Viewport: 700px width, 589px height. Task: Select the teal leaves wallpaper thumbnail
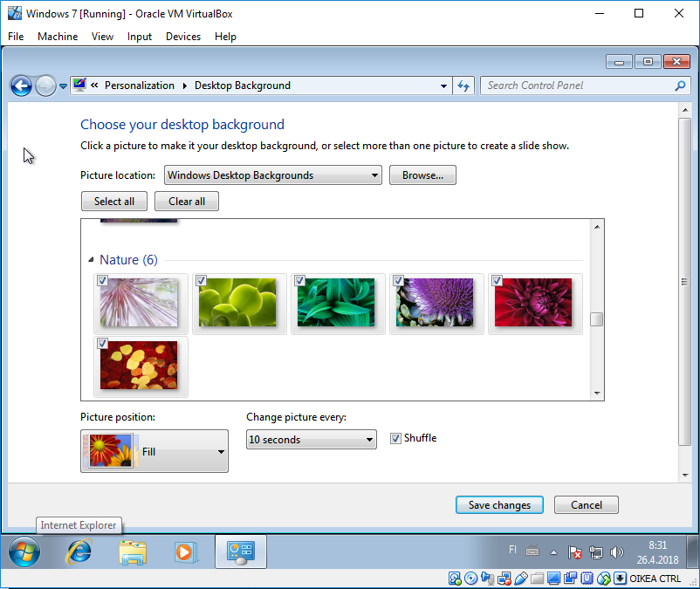pos(336,303)
